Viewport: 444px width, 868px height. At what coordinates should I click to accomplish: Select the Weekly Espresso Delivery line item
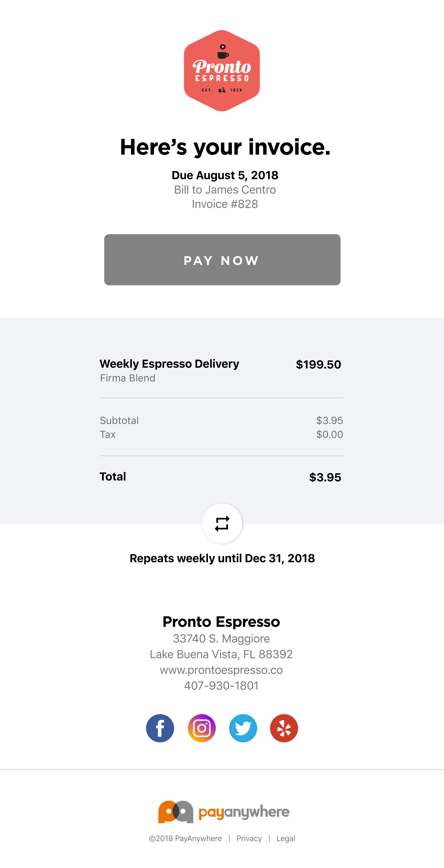click(x=169, y=364)
